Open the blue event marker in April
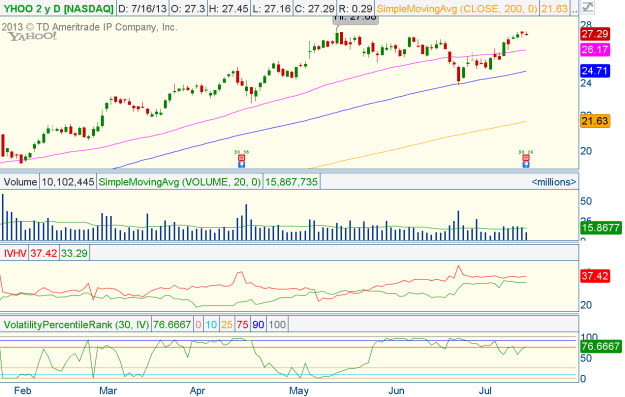Screen dimensions: 625x397 point(241,164)
